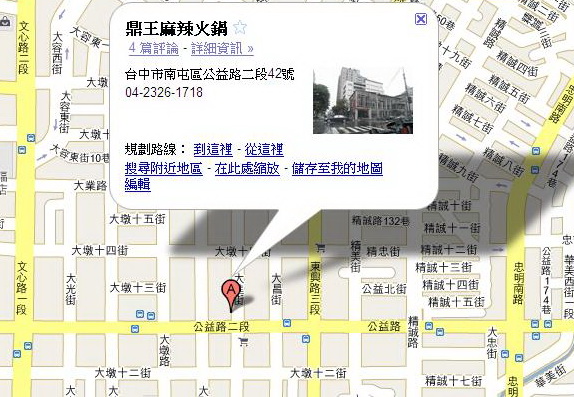The height and width of the screenshot is (397, 574).
Task: Click the bus stop icon on 東興路 below 公益路
Action: pos(306,339)
